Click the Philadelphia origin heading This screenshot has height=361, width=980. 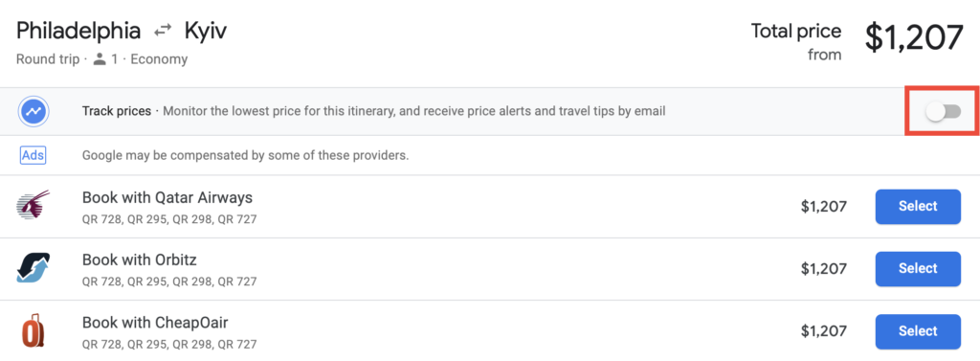(78, 31)
